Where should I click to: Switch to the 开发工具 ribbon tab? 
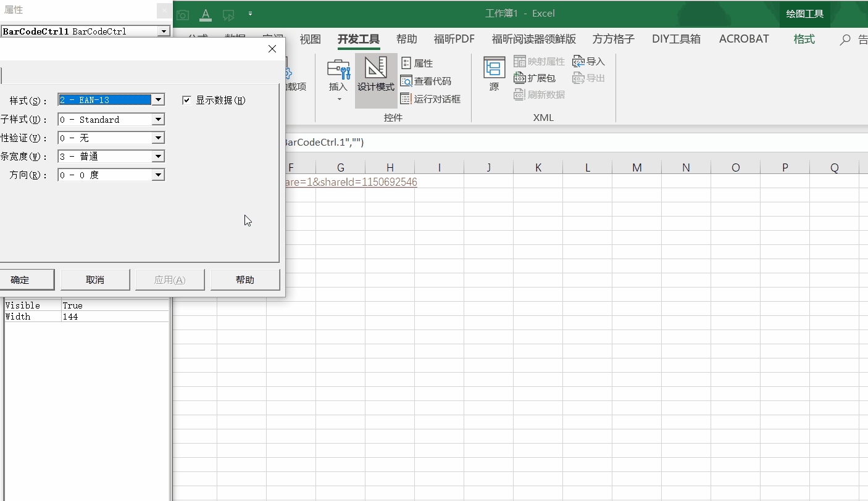(359, 39)
